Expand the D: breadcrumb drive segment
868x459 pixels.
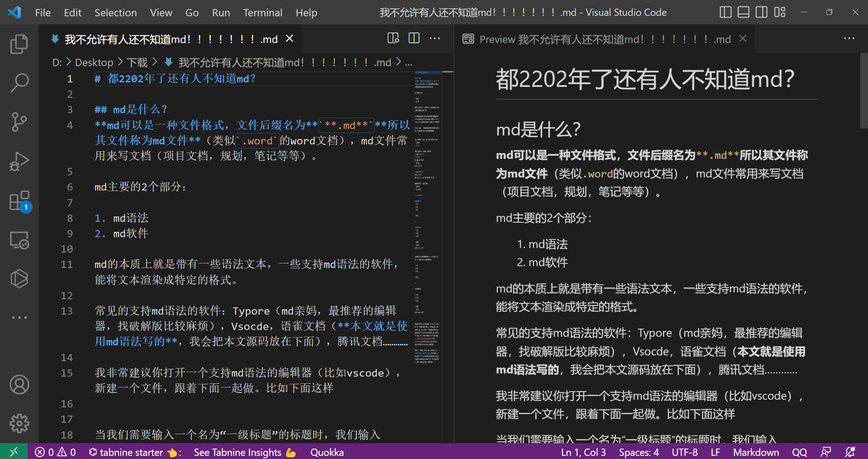pyautogui.click(x=57, y=62)
